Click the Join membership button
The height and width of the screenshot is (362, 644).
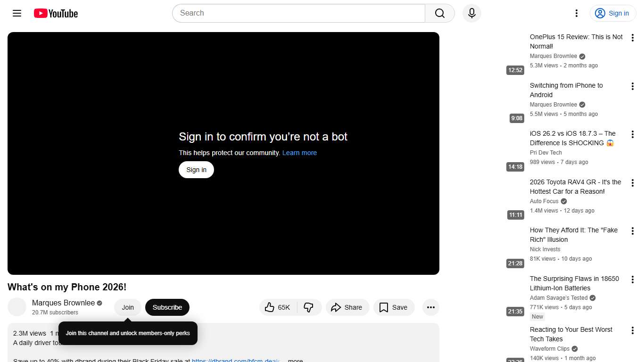click(128, 307)
